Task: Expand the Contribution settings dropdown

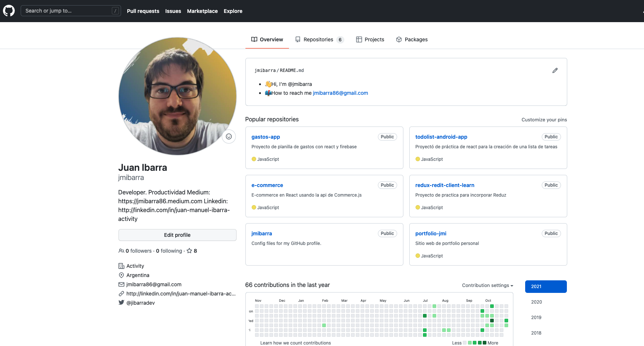Action: pos(487,285)
